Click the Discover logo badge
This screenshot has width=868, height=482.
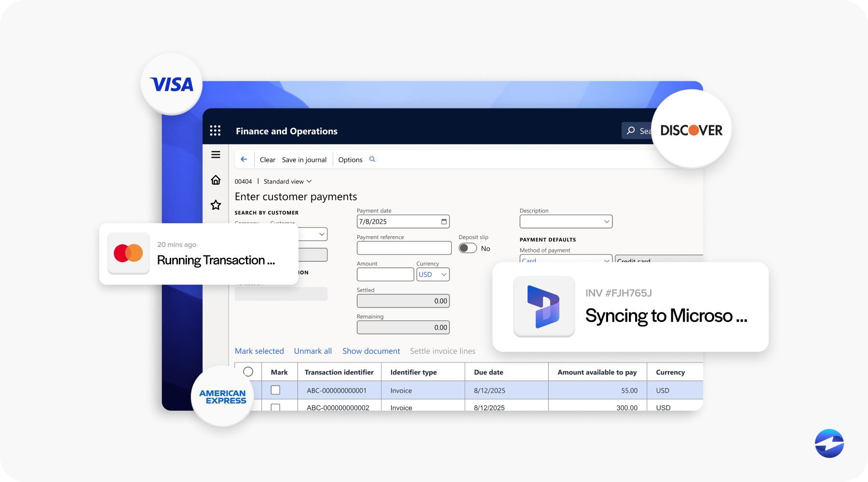691,129
